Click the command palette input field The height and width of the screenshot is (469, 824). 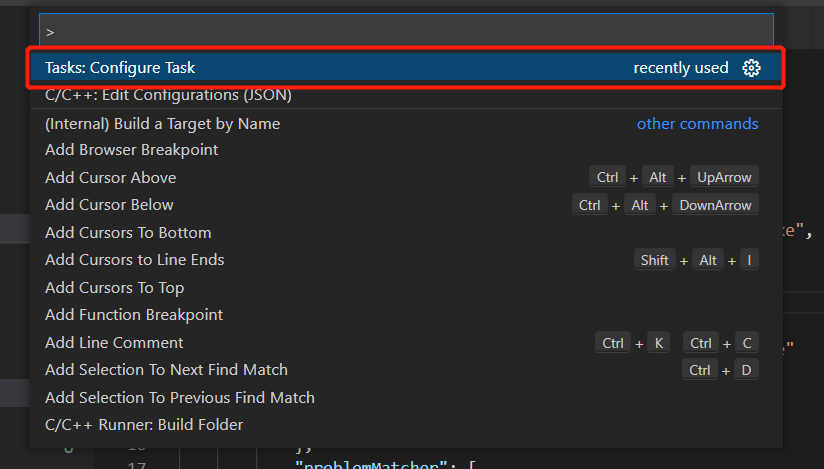400,32
